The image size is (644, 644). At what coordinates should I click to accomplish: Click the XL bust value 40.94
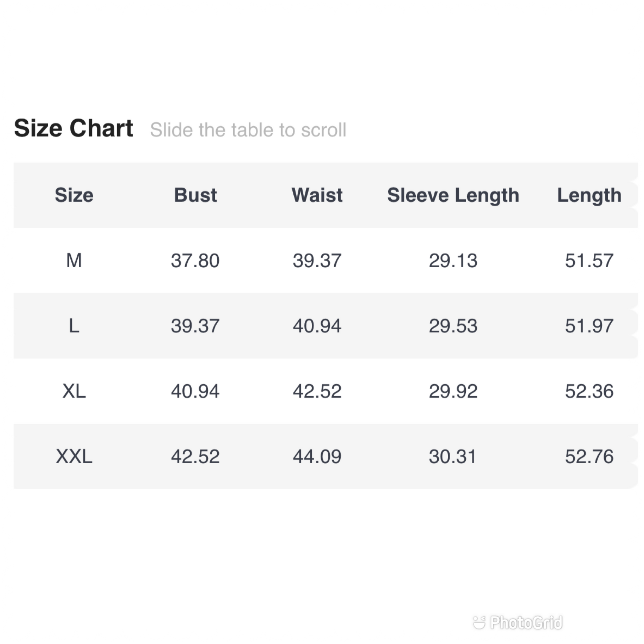click(x=195, y=391)
